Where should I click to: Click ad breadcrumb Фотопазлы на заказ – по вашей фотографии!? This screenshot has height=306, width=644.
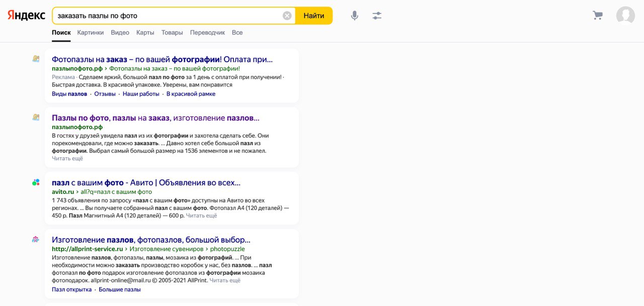pyautogui.click(x=175, y=68)
